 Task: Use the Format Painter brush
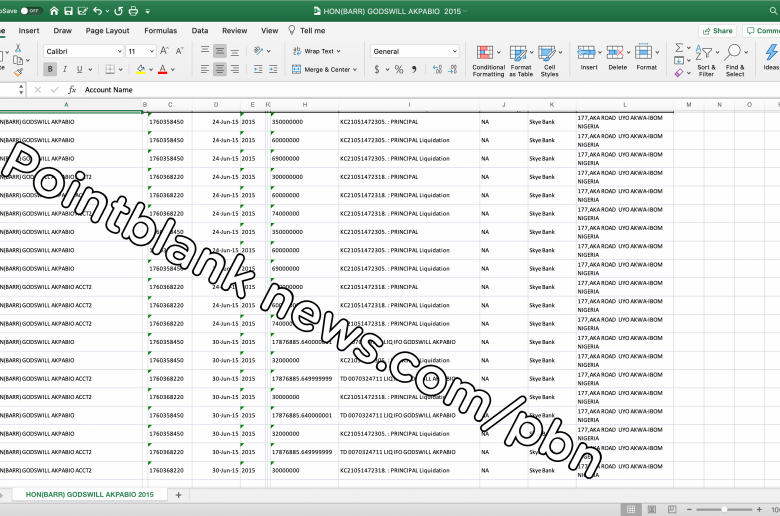tap(18, 73)
